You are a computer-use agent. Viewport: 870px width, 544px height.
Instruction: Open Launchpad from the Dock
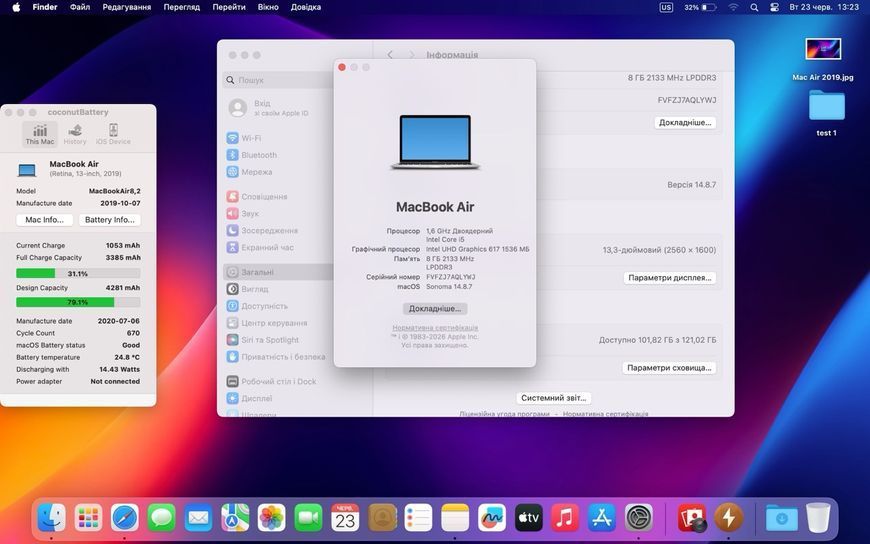[88, 518]
